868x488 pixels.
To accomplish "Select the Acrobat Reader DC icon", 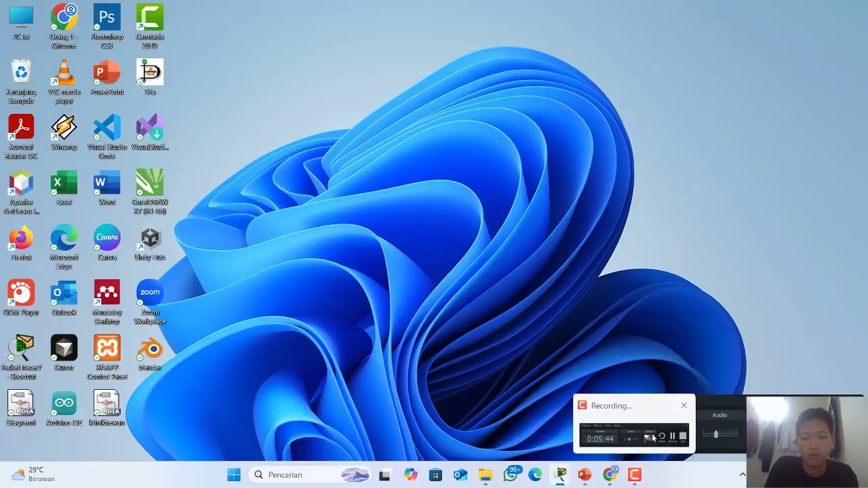I will tap(21, 137).
